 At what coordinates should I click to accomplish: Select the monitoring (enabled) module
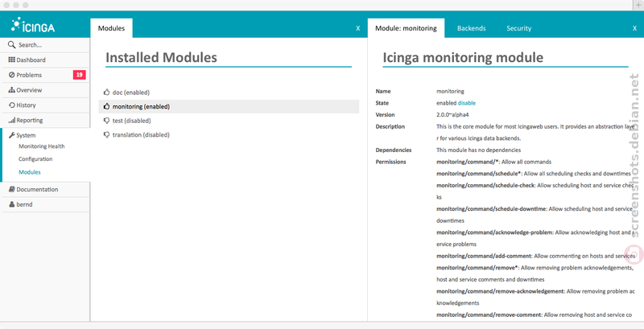(229, 107)
